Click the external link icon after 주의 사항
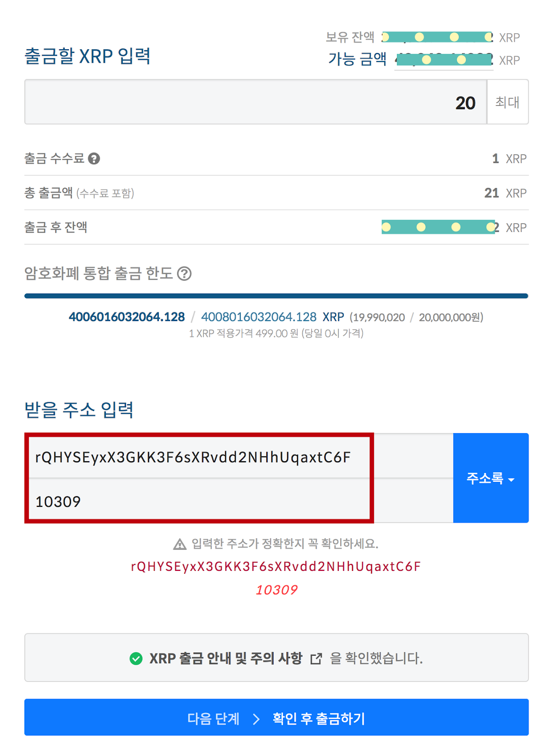560x750 pixels. click(316, 659)
